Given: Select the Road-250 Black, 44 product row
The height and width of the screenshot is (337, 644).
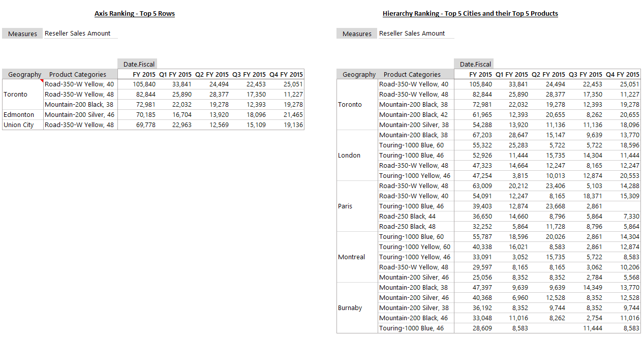Looking at the screenshot, I should click(x=488, y=217).
